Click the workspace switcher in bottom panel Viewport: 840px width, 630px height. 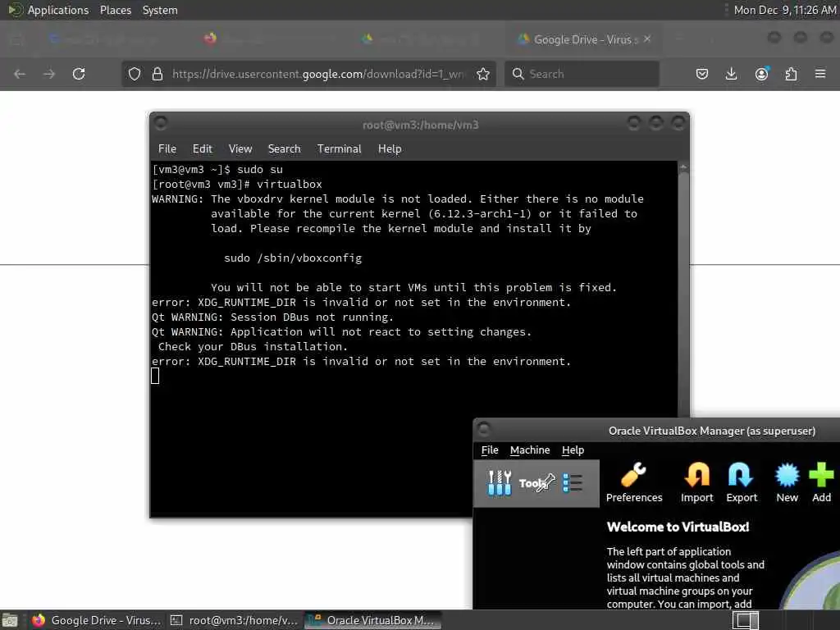(745, 620)
